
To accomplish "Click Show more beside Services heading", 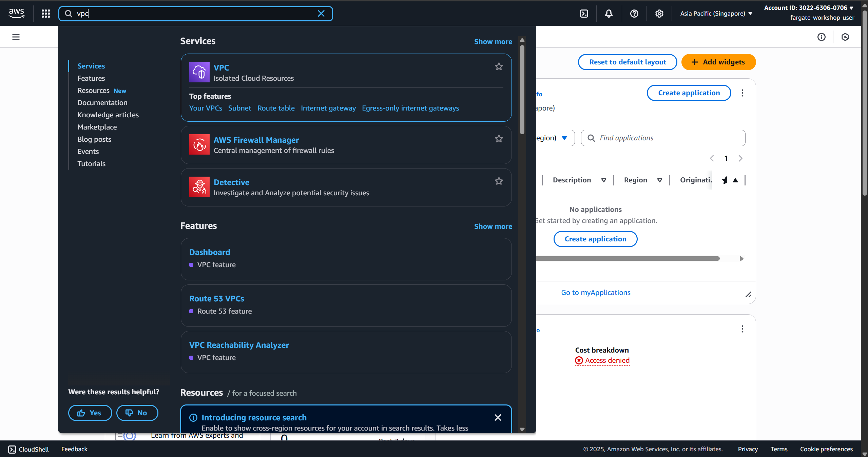I will click(493, 42).
